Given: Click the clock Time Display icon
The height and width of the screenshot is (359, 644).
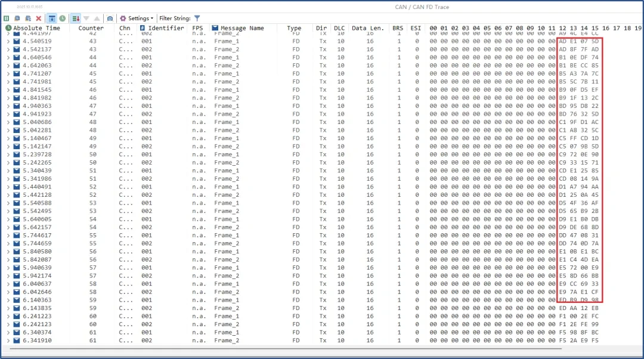Looking at the screenshot, I should pyautogui.click(x=61, y=18).
